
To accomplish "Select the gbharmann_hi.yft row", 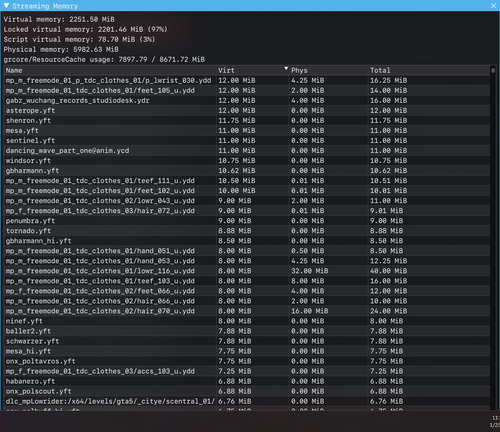I will [x=247, y=241].
